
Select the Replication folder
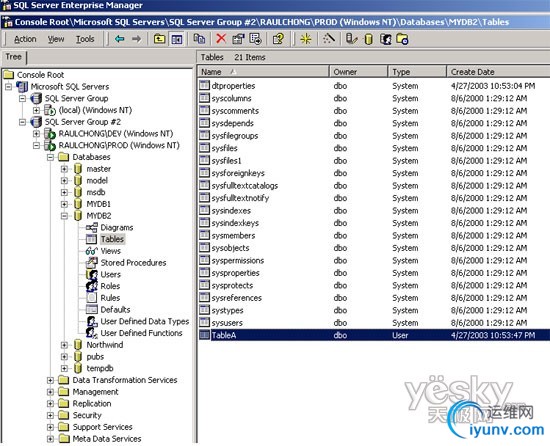[x=92, y=404]
